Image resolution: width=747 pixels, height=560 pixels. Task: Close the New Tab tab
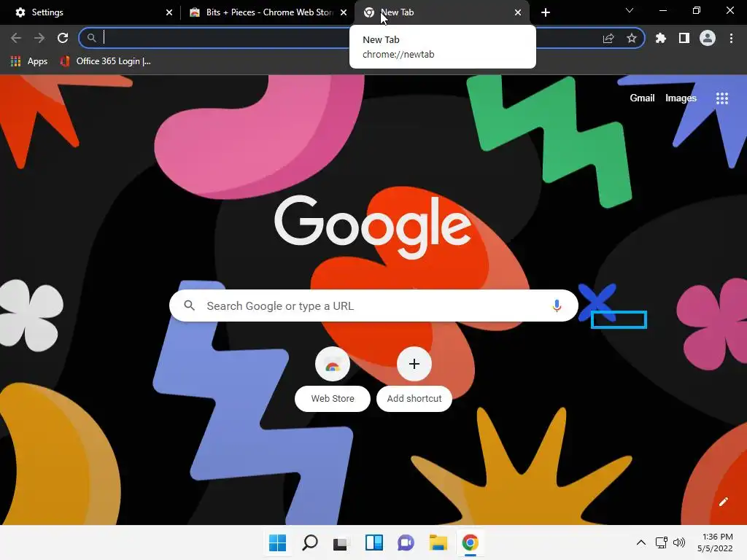tap(518, 12)
